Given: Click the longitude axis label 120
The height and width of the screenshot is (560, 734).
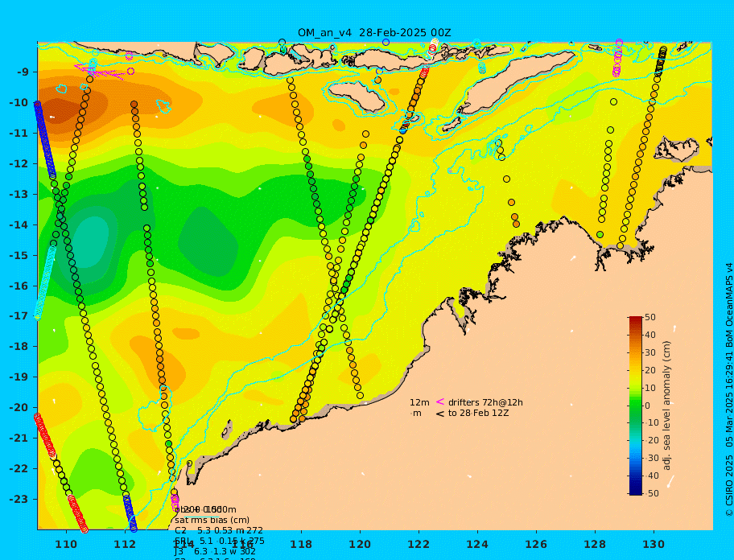Looking at the screenshot, I should [x=360, y=545].
